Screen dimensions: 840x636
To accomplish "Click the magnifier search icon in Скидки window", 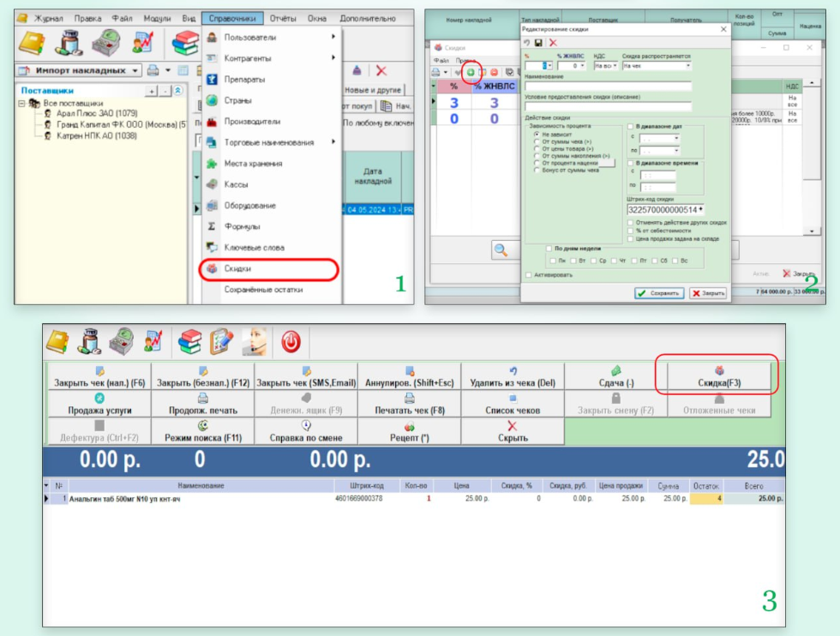I will [x=502, y=249].
